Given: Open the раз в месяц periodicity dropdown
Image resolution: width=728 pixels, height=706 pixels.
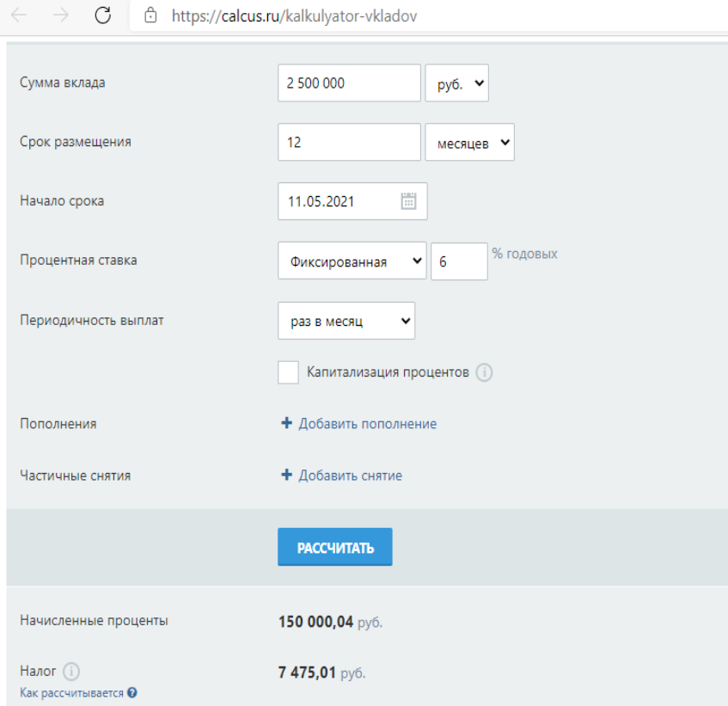Looking at the screenshot, I should [346, 321].
